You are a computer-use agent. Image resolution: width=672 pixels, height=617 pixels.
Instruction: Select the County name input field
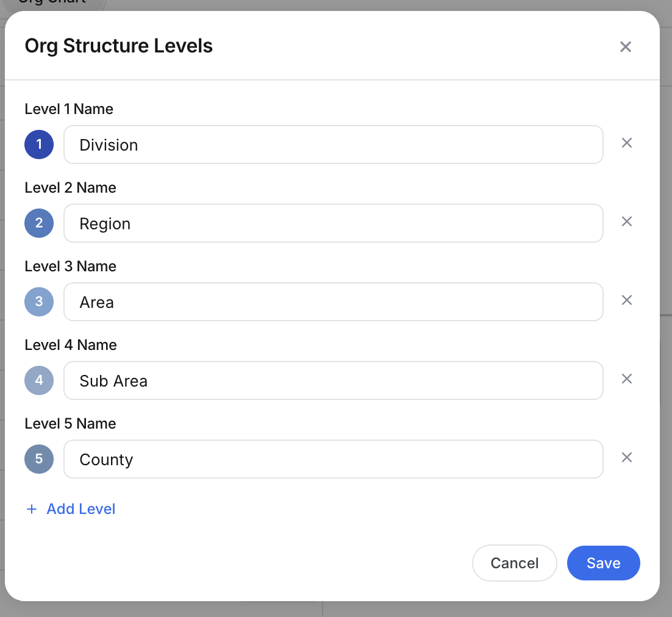click(x=333, y=458)
